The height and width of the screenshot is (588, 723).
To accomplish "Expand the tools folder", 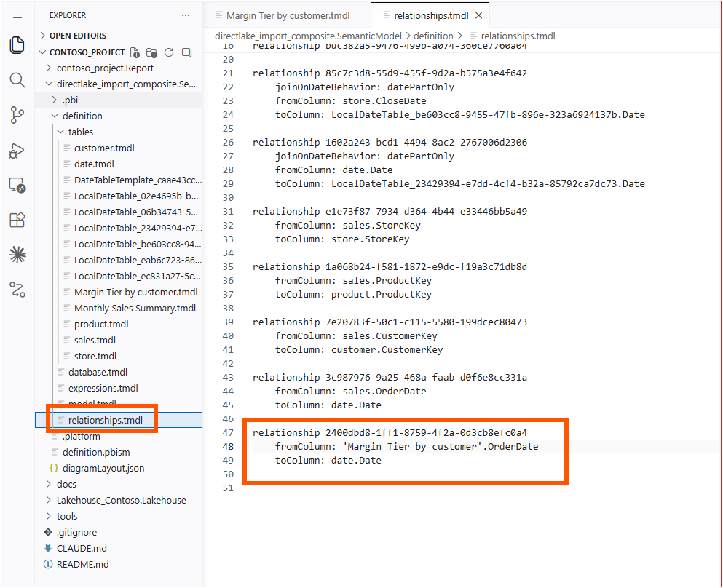I will (x=67, y=517).
